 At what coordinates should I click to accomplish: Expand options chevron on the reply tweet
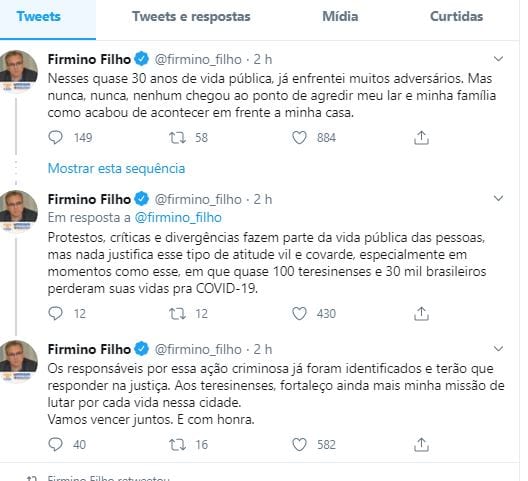[x=498, y=198]
